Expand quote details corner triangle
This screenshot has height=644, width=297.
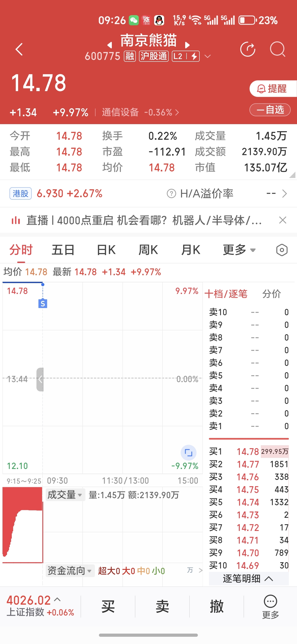point(292,175)
